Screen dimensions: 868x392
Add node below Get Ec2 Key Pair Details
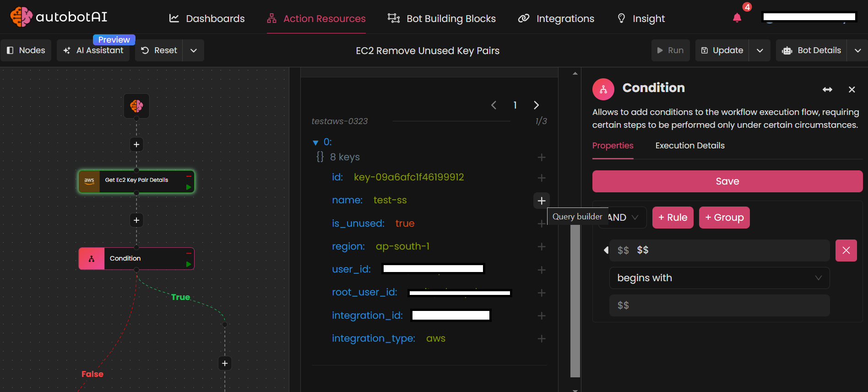pyautogui.click(x=136, y=220)
